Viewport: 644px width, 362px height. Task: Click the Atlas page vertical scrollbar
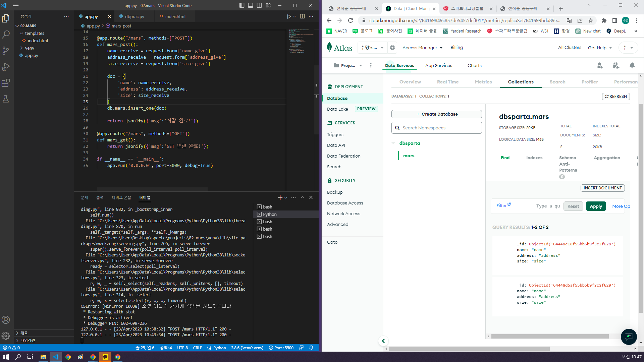tap(641, 208)
